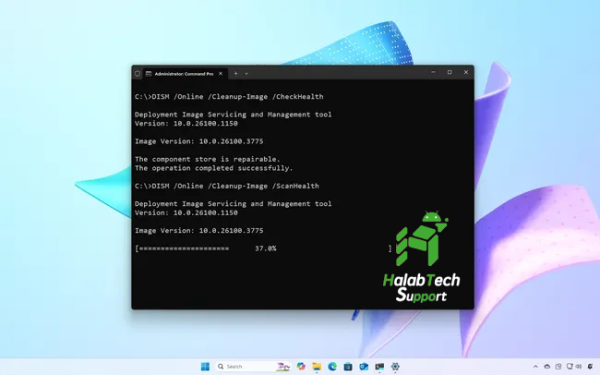The height and width of the screenshot is (375, 600).
Task: Close the Administrator: Command Prompt tab
Action: (x=221, y=73)
